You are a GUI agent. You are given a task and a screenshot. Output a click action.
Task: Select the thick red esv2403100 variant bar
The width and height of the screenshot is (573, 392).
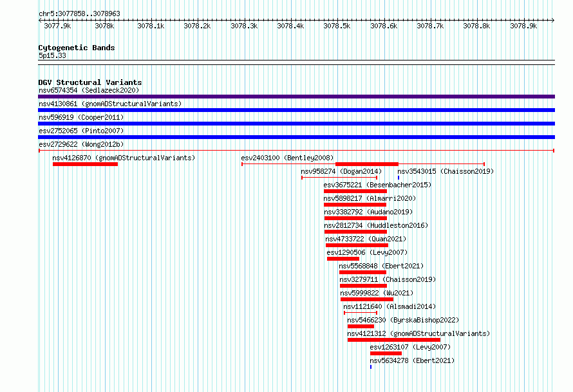[367, 164]
